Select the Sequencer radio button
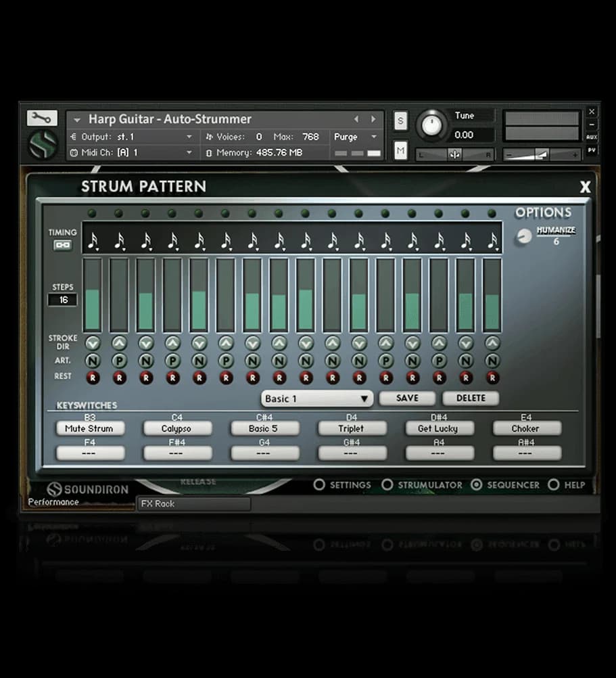This screenshot has width=616, height=678. [x=477, y=484]
